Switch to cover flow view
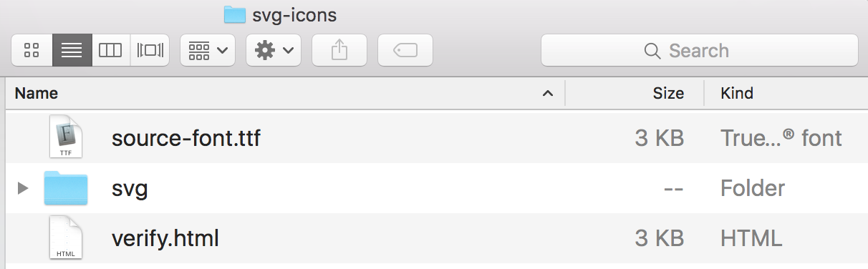Image resolution: width=868 pixels, height=269 pixels. coord(150,50)
